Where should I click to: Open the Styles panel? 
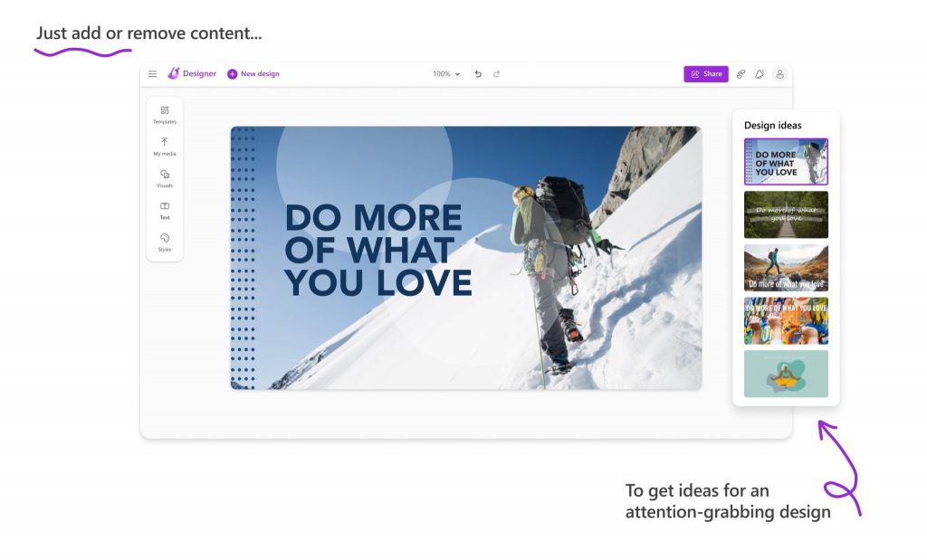click(165, 242)
